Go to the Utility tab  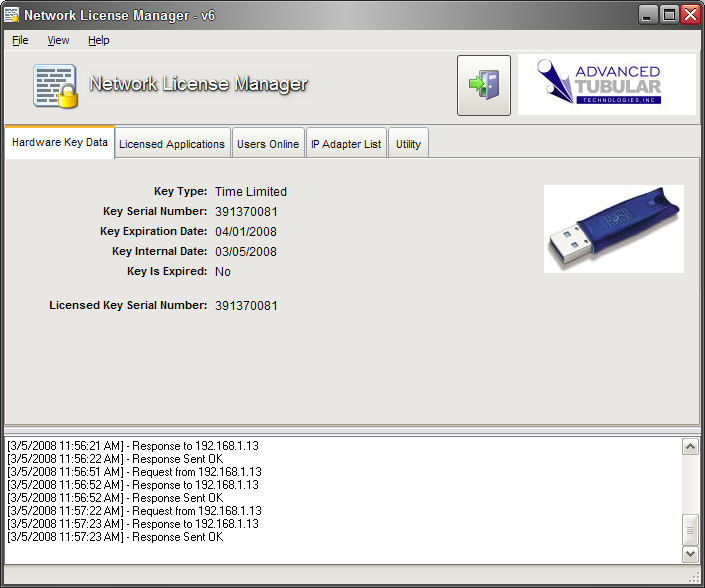pyautogui.click(x=408, y=144)
